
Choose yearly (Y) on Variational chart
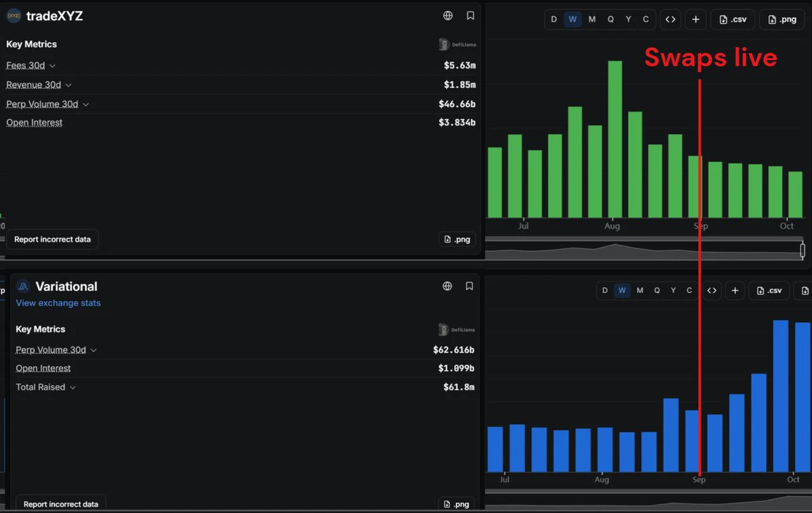(673, 290)
